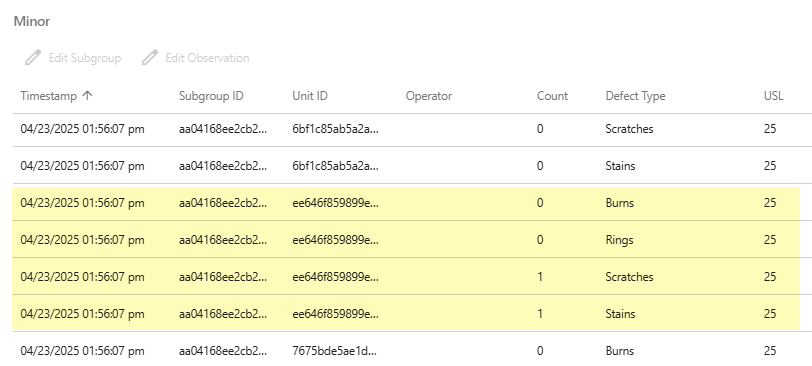The image size is (812, 366).
Task: Click the Edit Observation pencil icon
Action: [150, 57]
